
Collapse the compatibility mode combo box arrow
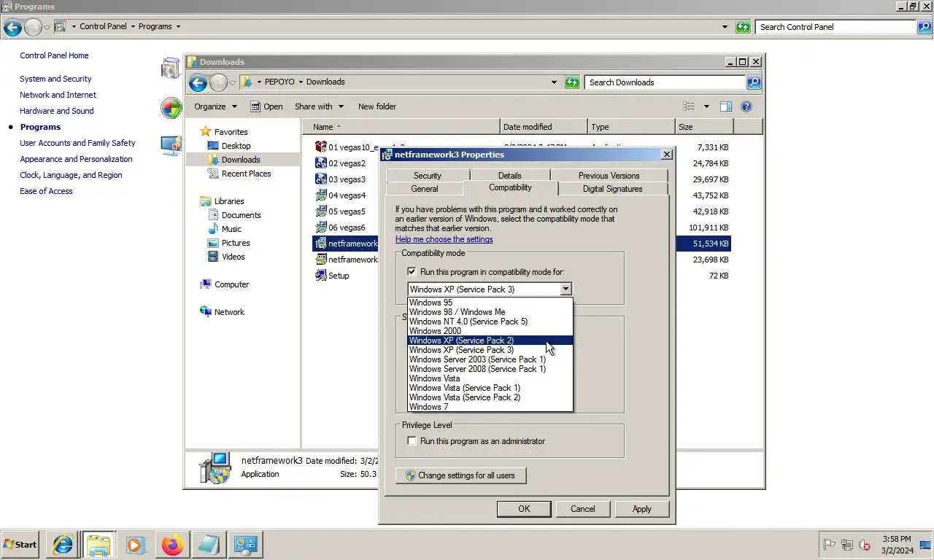(566, 289)
